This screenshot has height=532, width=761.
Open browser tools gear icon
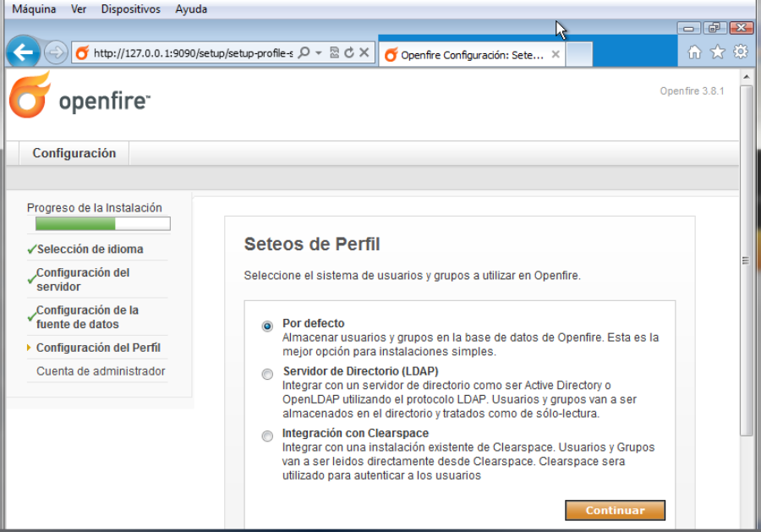tap(740, 52)
